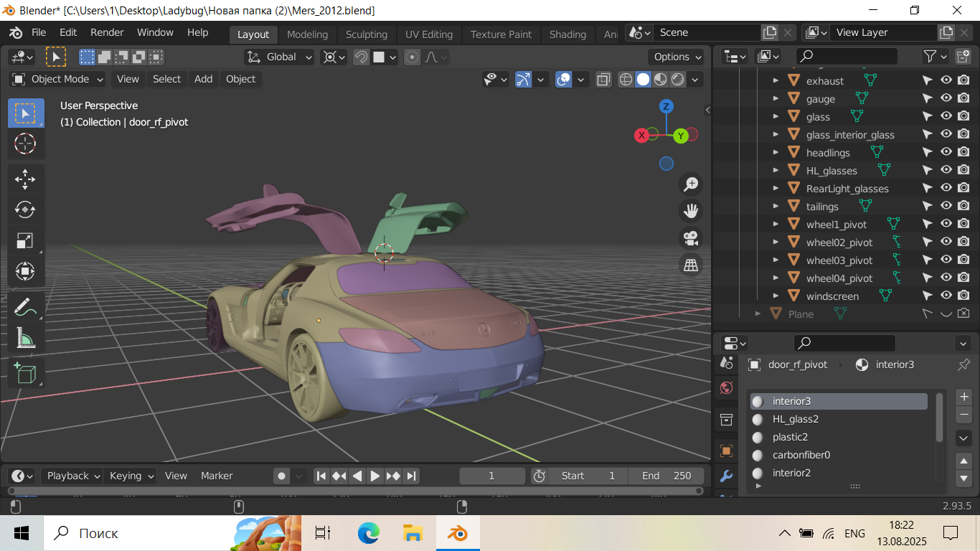Toggle visibility of windscreen object

[946, 296]
